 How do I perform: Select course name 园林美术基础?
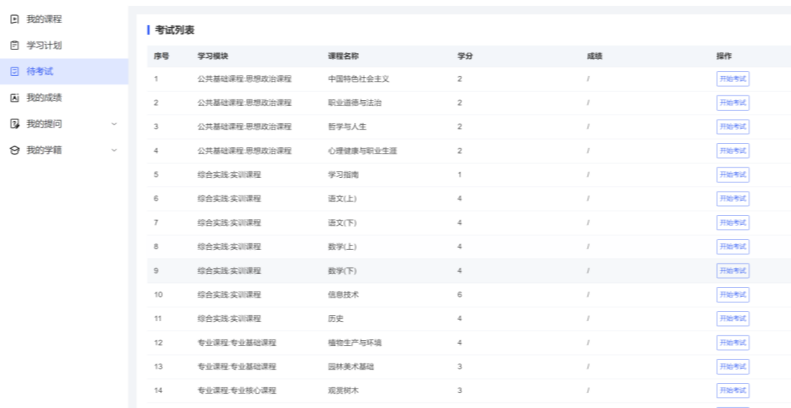tap(351, 367)
